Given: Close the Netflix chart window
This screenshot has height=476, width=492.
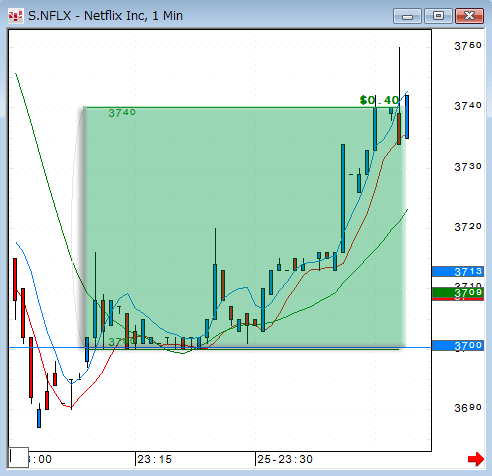Looking at the screenshot, I should [x=469, y=16].
